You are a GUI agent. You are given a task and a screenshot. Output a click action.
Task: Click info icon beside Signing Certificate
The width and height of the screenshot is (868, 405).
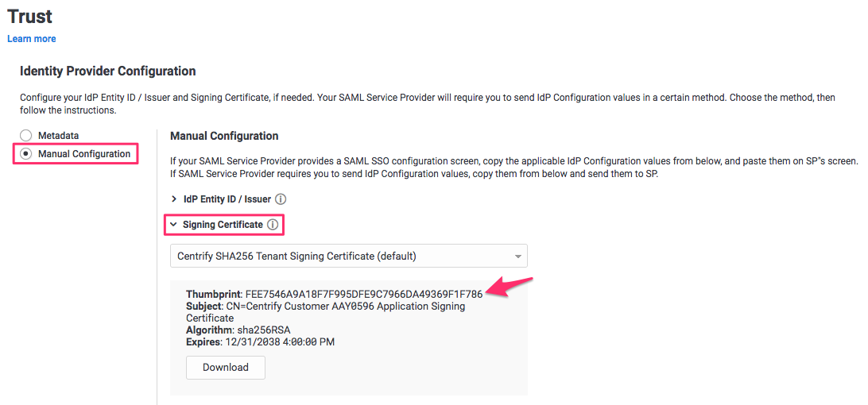[x=273, y=225]
